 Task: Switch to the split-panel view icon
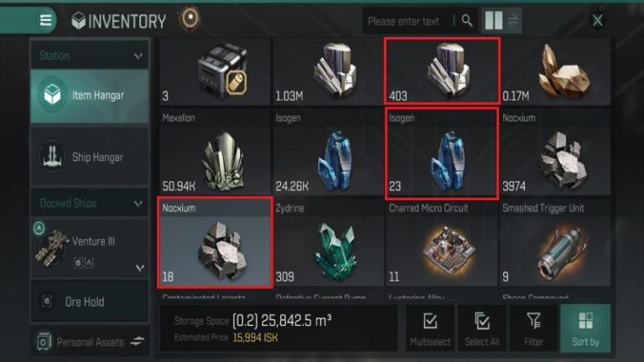tap(493, 20)
